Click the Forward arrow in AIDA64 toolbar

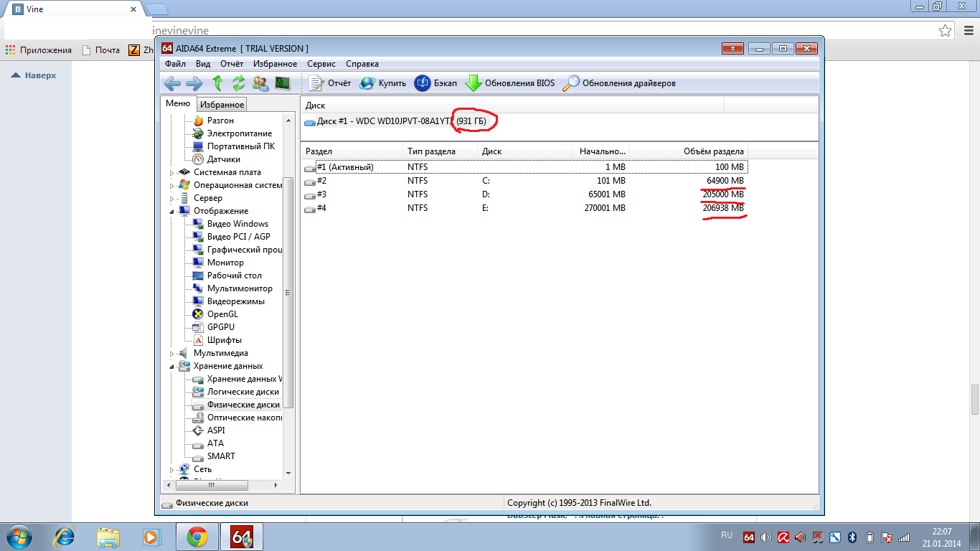pos(194,83)
